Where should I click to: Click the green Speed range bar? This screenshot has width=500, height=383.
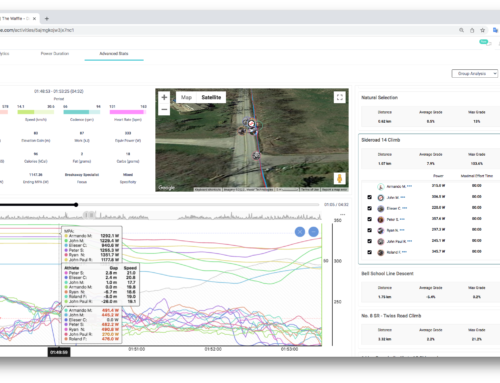click(x=36, y=112)
